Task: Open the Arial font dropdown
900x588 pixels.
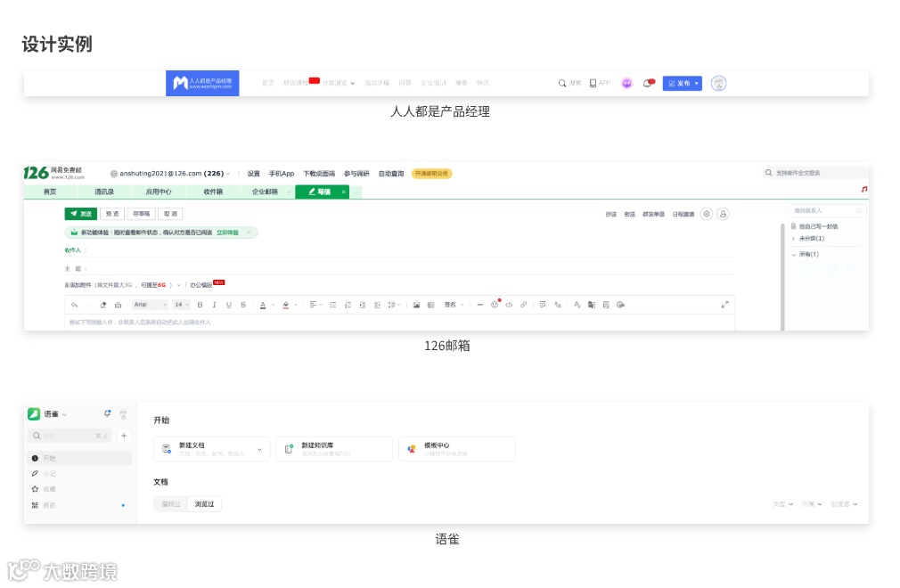Action: point(150,305)
